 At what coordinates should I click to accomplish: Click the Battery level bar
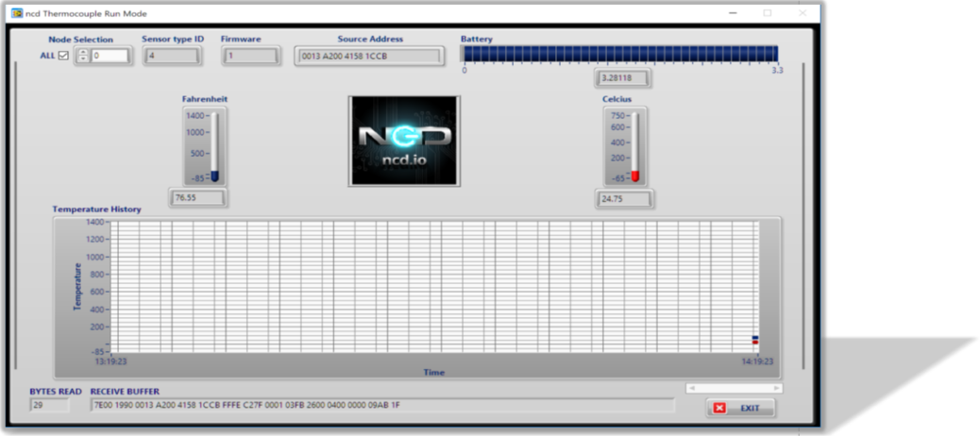click(x=619, y=54)
